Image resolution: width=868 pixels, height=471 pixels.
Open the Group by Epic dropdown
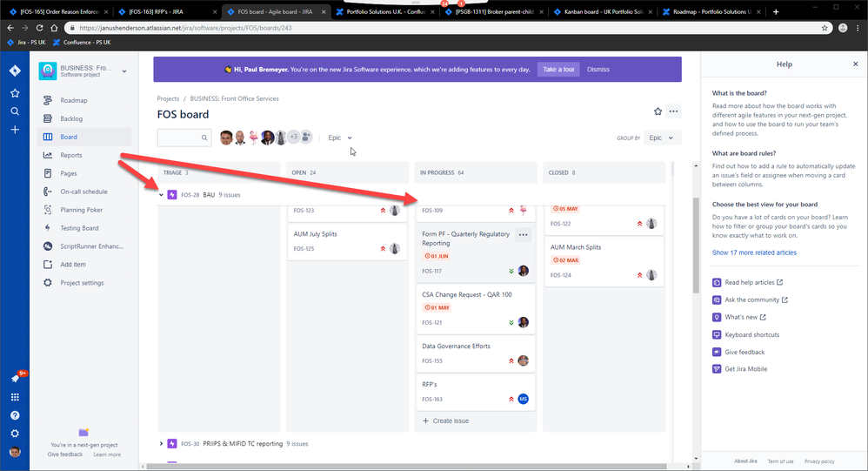662,138
